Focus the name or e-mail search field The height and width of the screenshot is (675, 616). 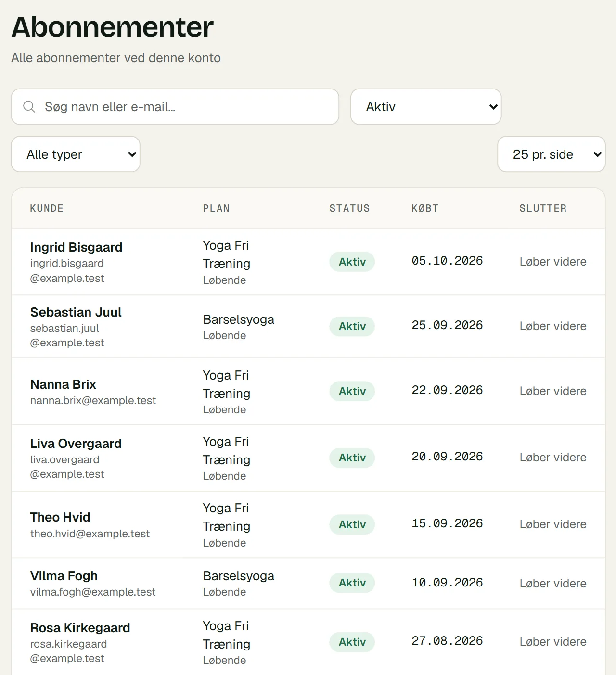tap(175, 107)
